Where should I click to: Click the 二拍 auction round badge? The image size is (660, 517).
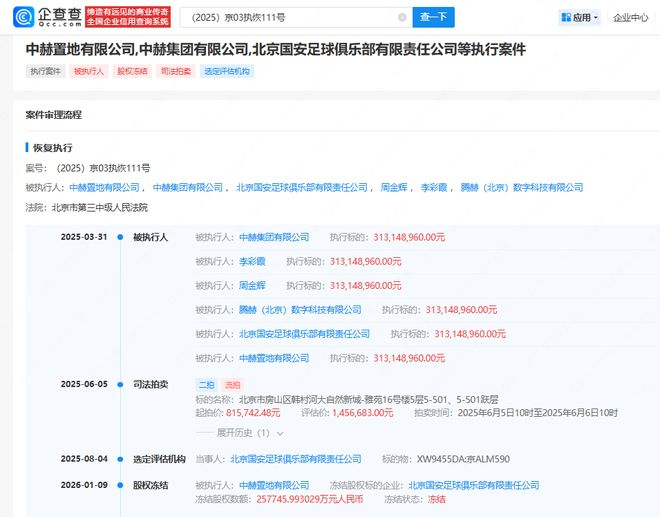206,384
